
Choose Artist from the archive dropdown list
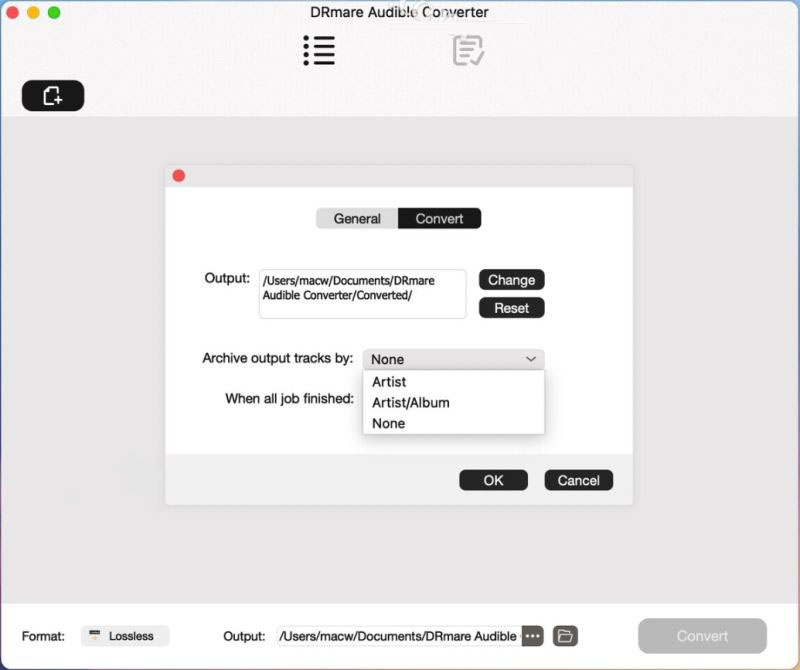click(454, 382)
